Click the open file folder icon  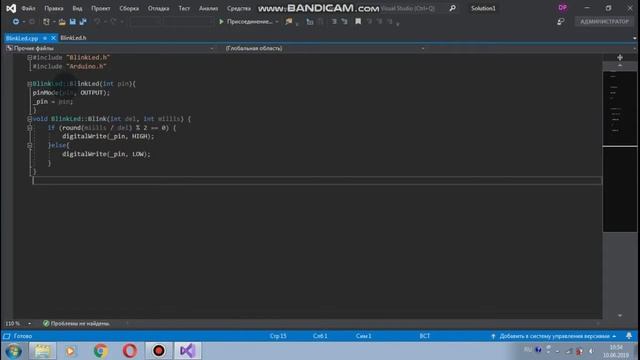click(x=62, y=22)
